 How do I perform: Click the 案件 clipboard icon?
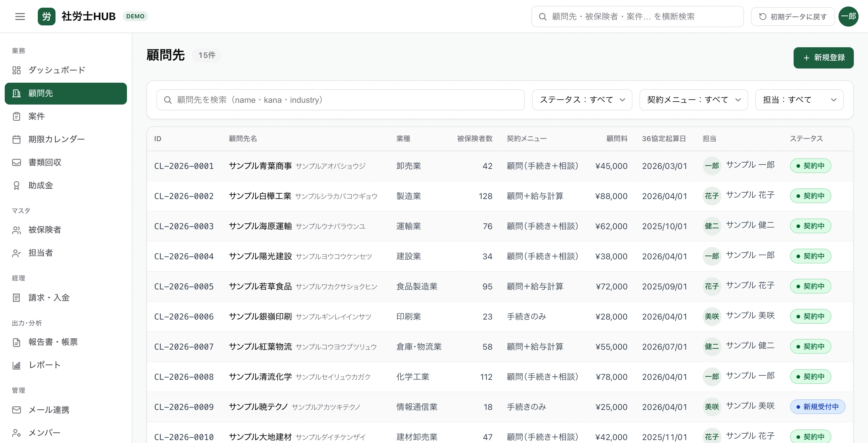click(x=17, y=116)
